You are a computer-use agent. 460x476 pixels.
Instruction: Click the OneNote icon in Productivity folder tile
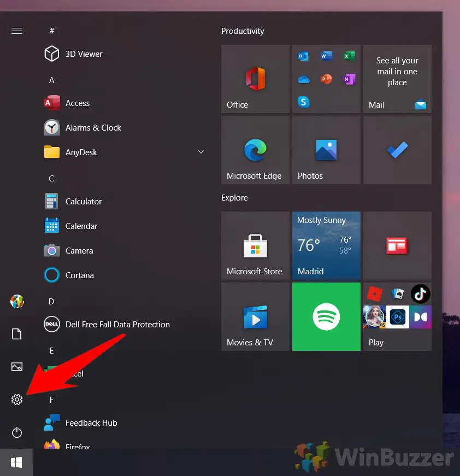[349, 79]
